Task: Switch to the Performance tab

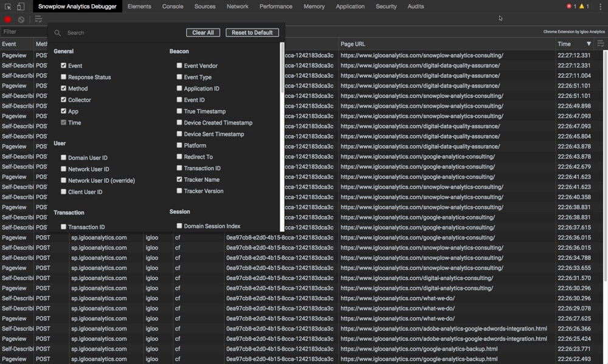Action: click(x=275, y=6)
